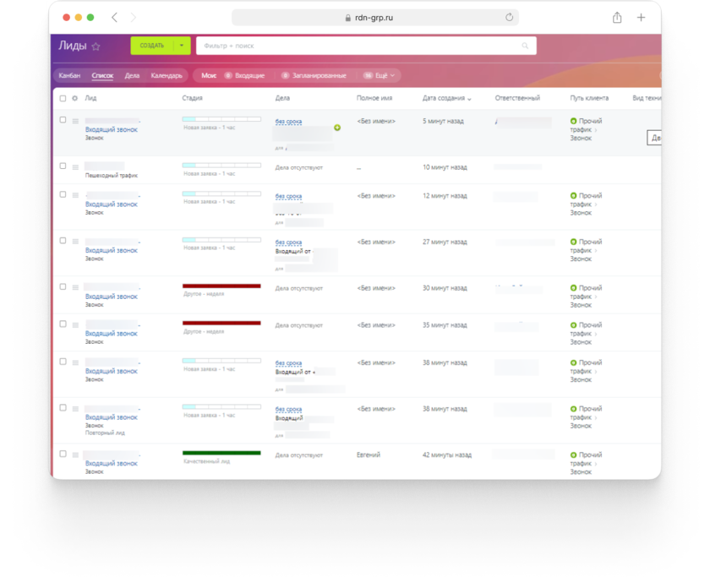Click the stage progress bar of the first lead

click(x=221, y=120)
